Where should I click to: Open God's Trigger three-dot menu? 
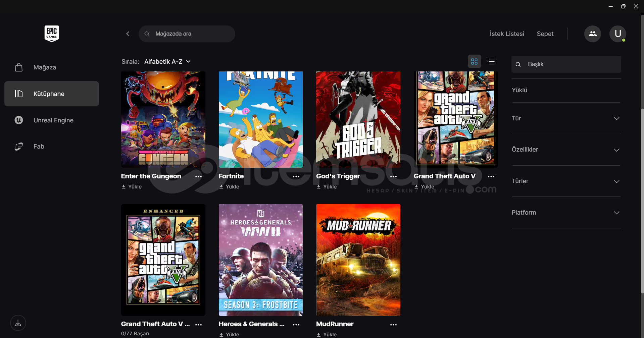coord(394,176)
